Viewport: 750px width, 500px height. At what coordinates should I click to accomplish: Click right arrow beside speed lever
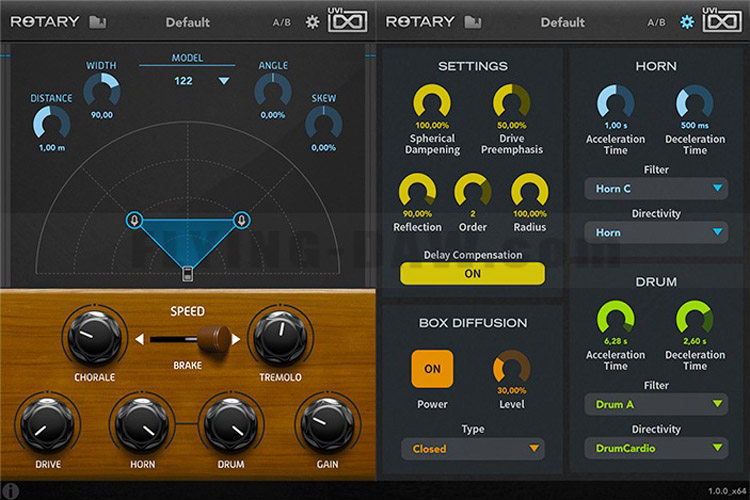pyautogui.click(x=236, y=339)
